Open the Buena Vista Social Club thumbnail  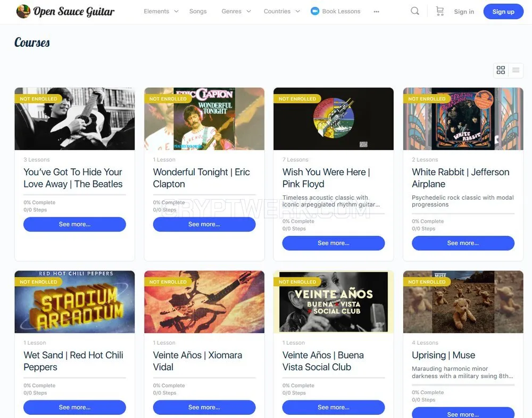pos(334,302)
